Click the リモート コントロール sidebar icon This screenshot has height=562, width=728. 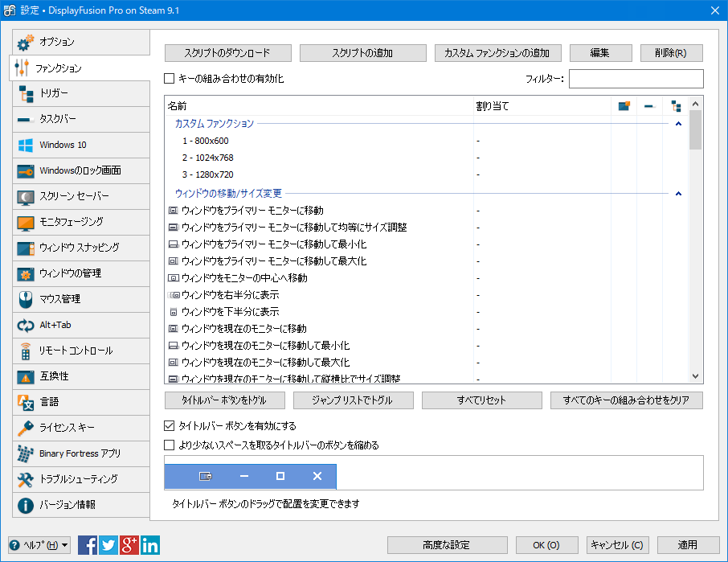(x=24, y=351)
